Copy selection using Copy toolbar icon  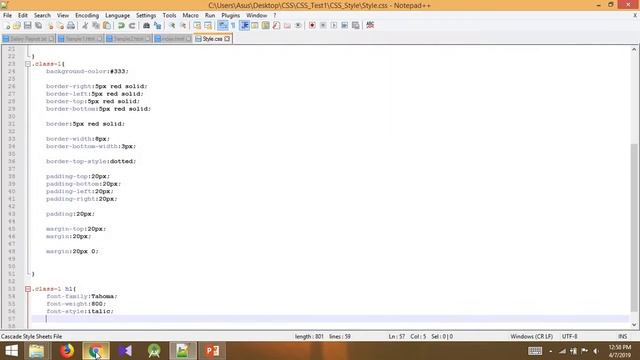(x=96, y=25)
